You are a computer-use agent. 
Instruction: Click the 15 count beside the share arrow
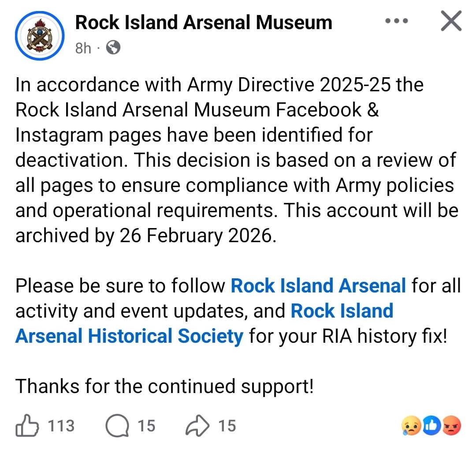[x=227, y=426]
